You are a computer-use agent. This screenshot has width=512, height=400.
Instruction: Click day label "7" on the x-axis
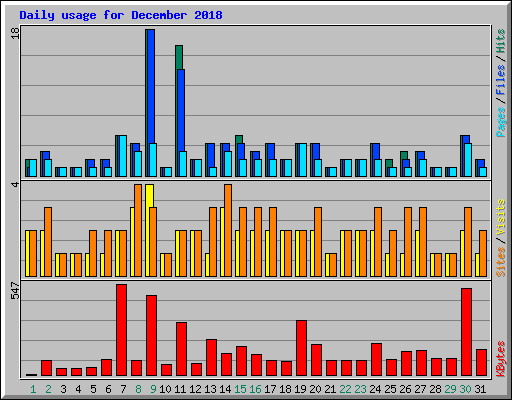point(123,389)
